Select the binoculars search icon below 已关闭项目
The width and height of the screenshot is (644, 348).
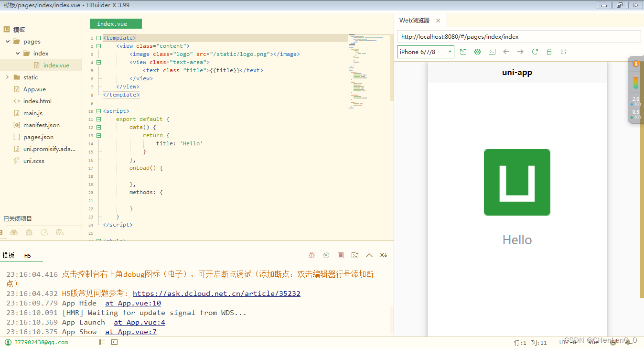point(14,232)
